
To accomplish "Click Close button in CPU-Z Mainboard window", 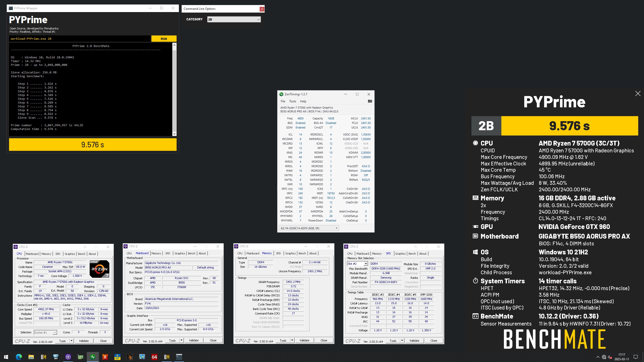I will [213, 340].
